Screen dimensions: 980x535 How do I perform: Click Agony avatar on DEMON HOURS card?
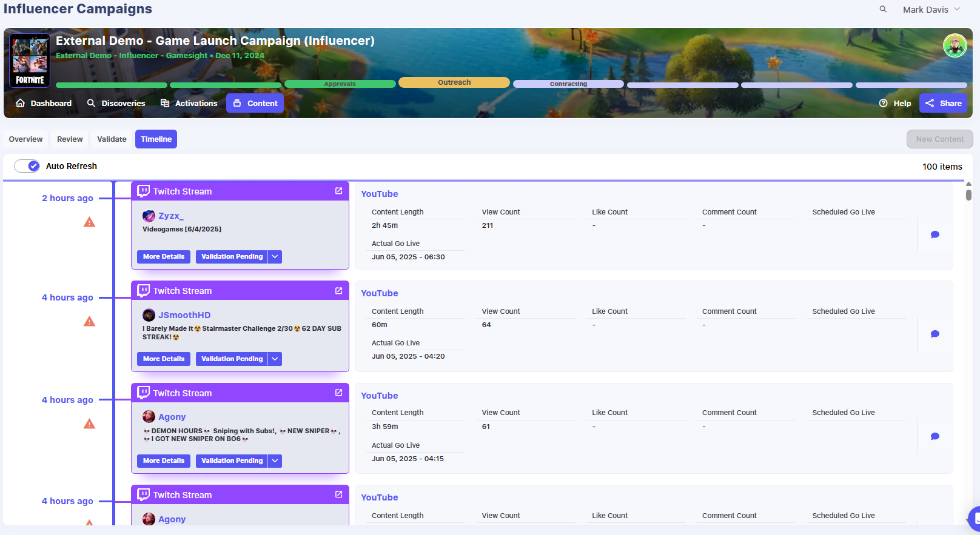(149, 416)
